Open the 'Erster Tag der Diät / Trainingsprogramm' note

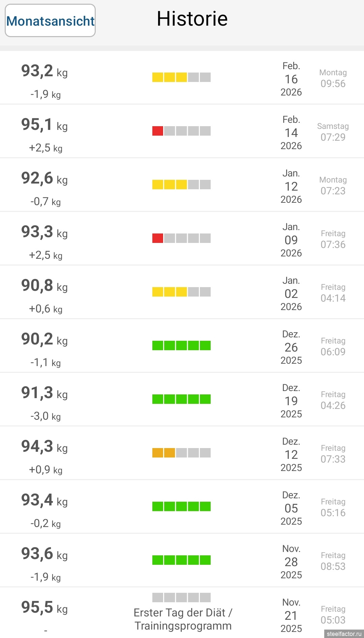[x=183, y=619]
